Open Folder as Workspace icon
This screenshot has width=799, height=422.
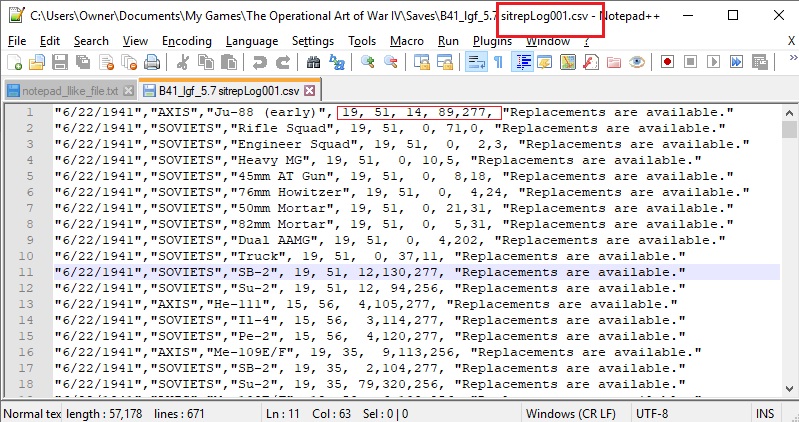point(614,62)
